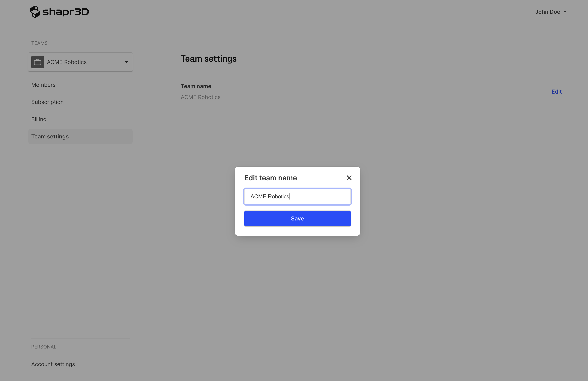Click the PERSONAL section header
This screenshot has height=381, width=588.
[x=44, y=347]
